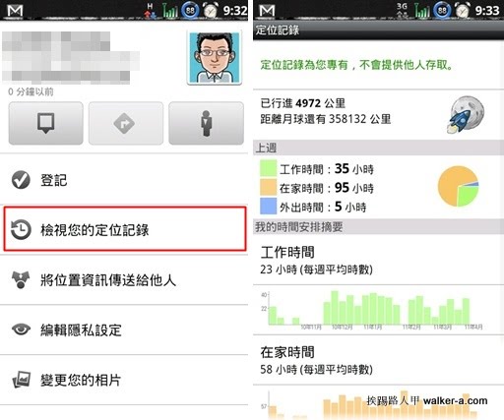Tap the 定位記錄 title bar
This screenshot has height=420, width=504.
(378, 30)
